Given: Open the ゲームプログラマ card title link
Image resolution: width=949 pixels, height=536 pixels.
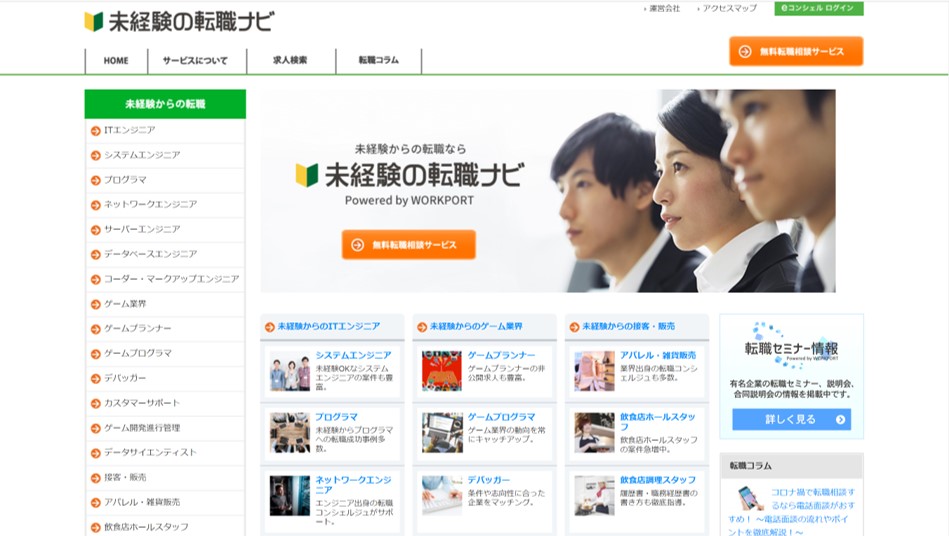Looking at the screenshot, I should (502, 417).
